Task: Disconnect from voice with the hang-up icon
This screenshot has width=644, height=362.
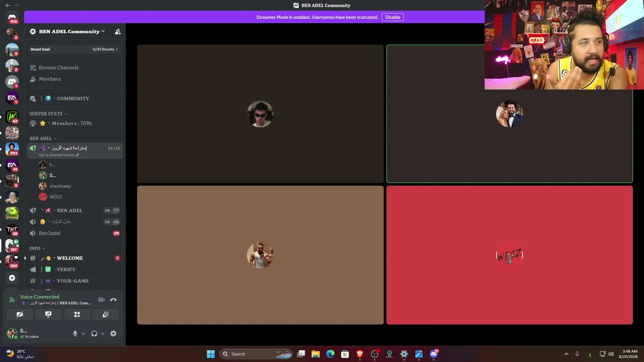Action: (x=113, y=300)
